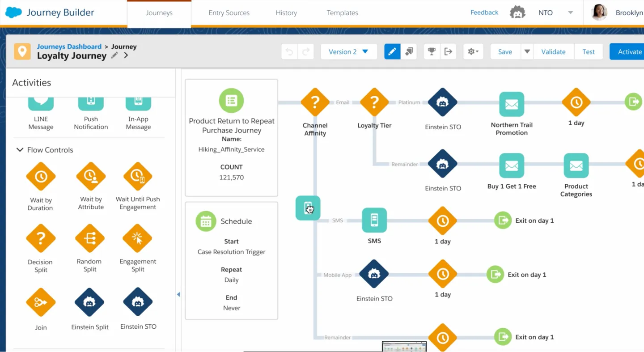This screenshot has height=352, width=644.
Task: Click the undo arrow in the toolbar
Action: coord(289,52)
